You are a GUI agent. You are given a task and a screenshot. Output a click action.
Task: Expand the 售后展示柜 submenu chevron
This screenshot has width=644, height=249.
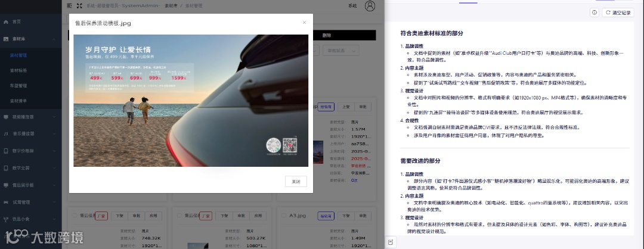[x=54, y=185]
